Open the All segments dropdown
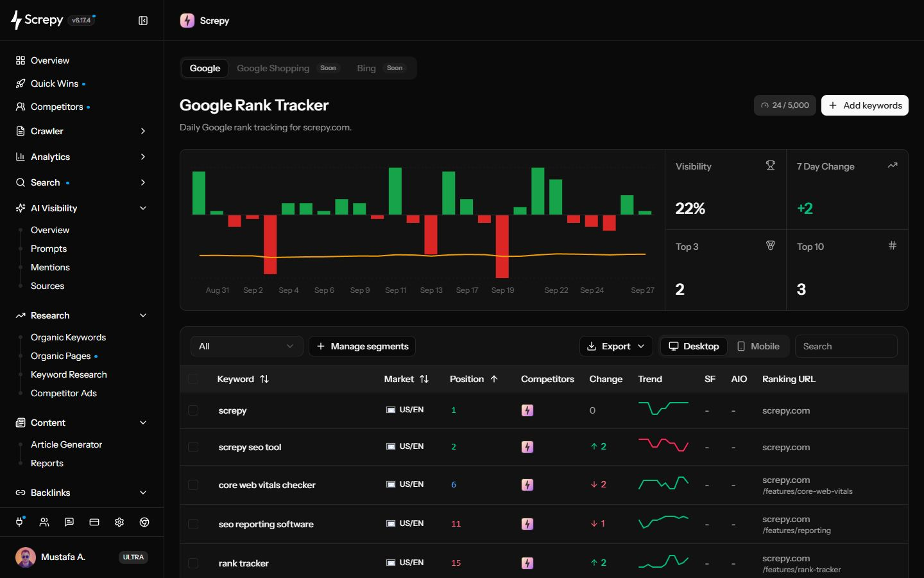This screenshot has height=578, width=924. coord(246,346)
